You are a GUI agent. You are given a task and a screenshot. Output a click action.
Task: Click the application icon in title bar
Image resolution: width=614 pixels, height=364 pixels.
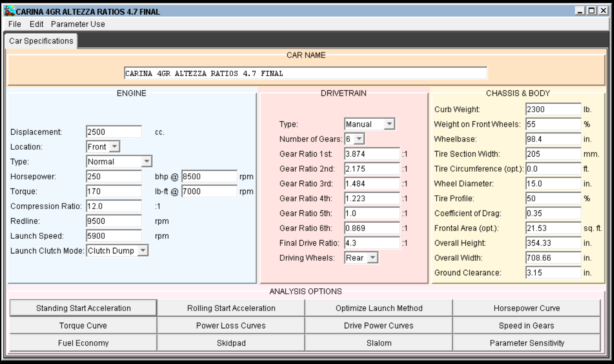[9, 11]
